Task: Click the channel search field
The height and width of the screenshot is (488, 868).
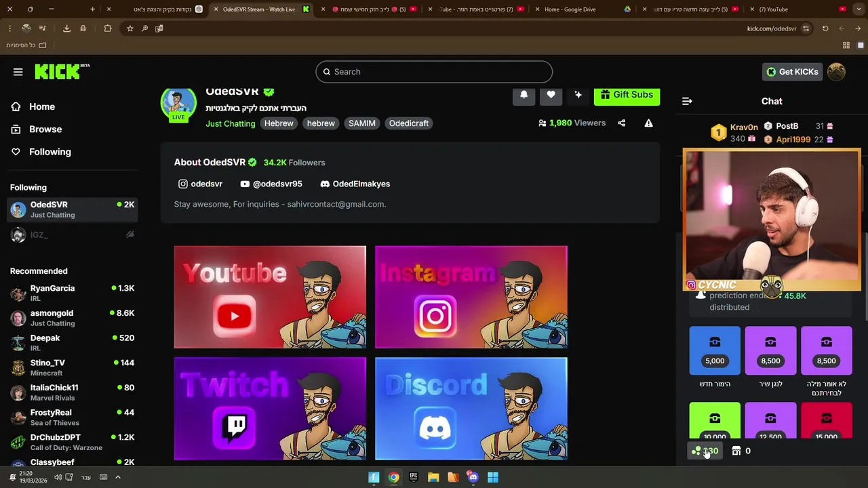Action: [x=434, y=72]
